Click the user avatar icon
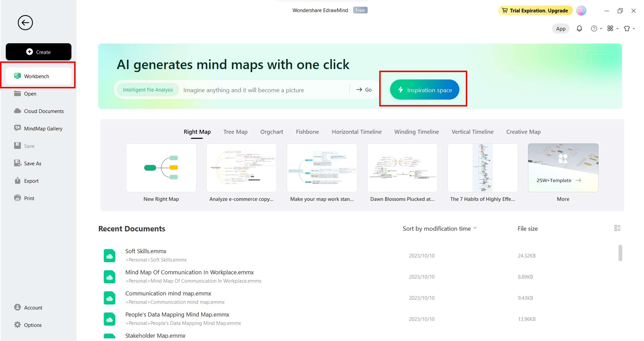The image size is (644, 341). tap(581, 11)
